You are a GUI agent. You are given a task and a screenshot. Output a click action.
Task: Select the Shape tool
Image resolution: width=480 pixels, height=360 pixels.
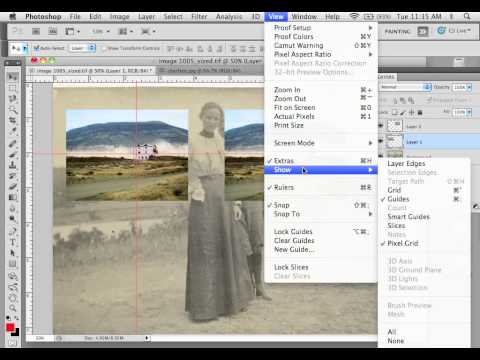pos(13,264)
